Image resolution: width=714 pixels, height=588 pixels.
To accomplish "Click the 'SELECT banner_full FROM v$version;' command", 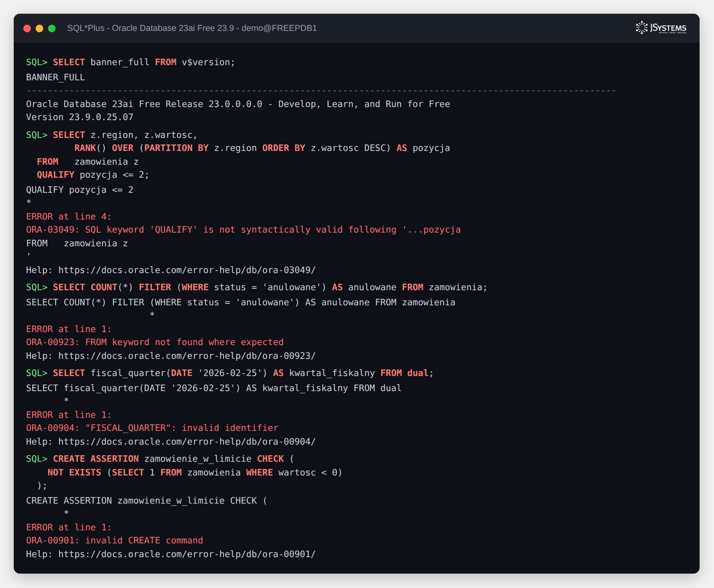I will pos(144,62).
